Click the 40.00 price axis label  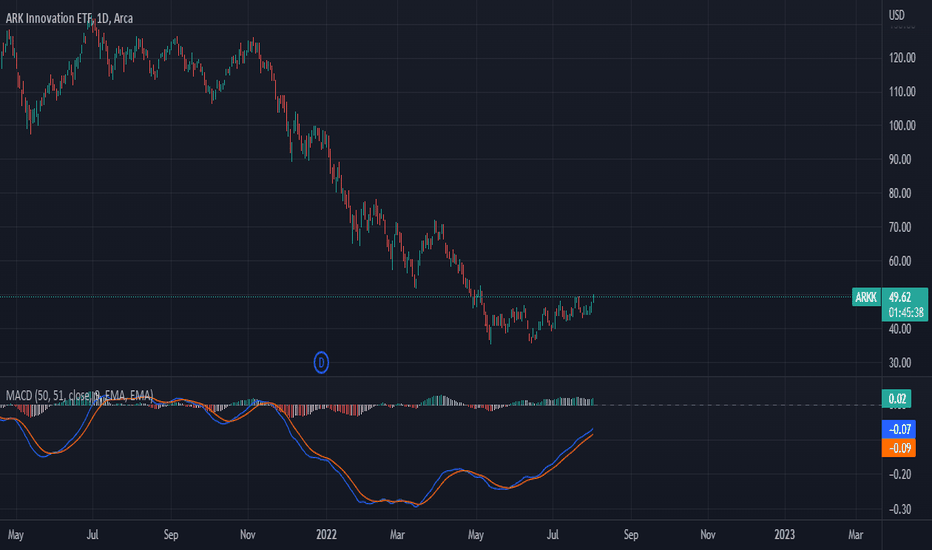[900, 329]
